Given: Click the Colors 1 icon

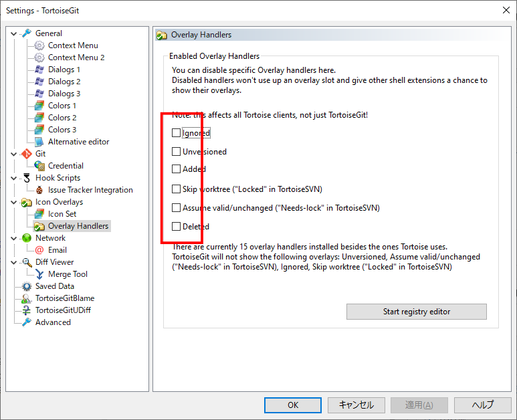Looking at the screenshot, I should [x=39, y=106].
